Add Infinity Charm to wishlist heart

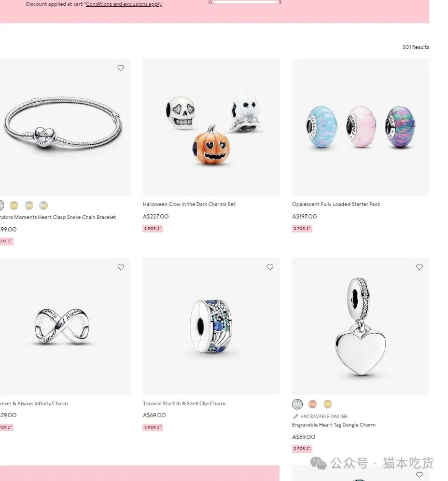click(121, 267)
